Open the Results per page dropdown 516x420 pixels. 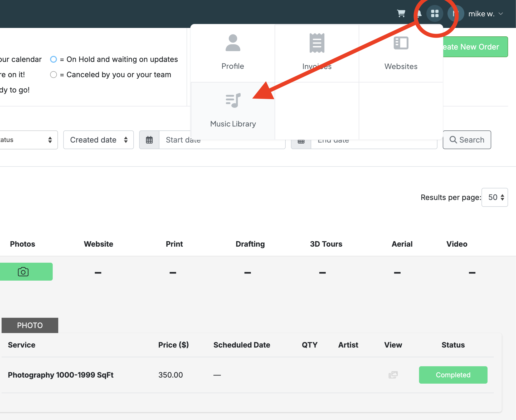[495, 197]
